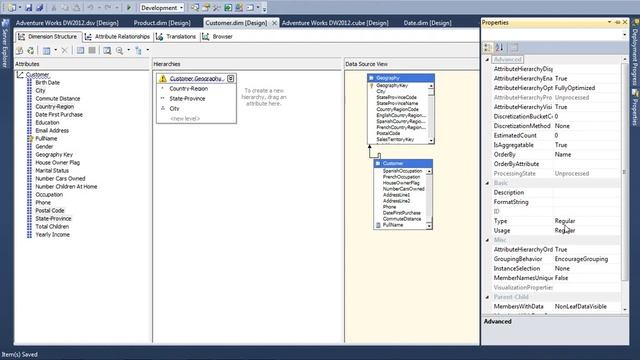
Task: Switch to Attribute Relationships tab
Action: pyautogui.click(x=118, y=37)
